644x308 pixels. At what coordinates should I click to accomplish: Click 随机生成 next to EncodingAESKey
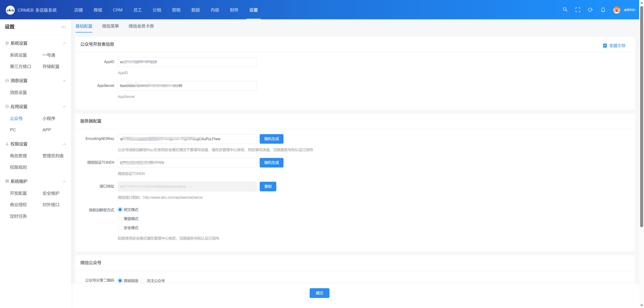(x=271, y=139)
